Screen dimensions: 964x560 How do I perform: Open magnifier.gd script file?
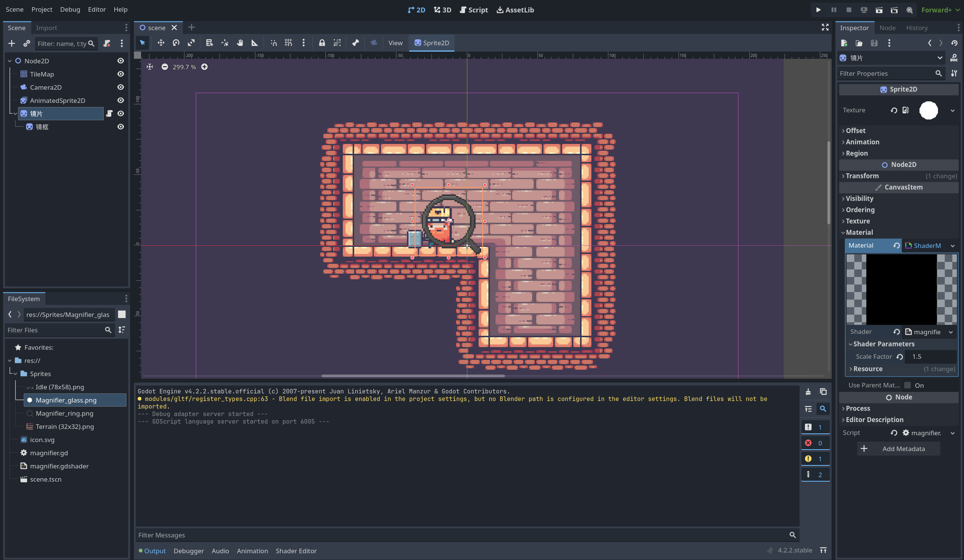(x=50, y=453)
